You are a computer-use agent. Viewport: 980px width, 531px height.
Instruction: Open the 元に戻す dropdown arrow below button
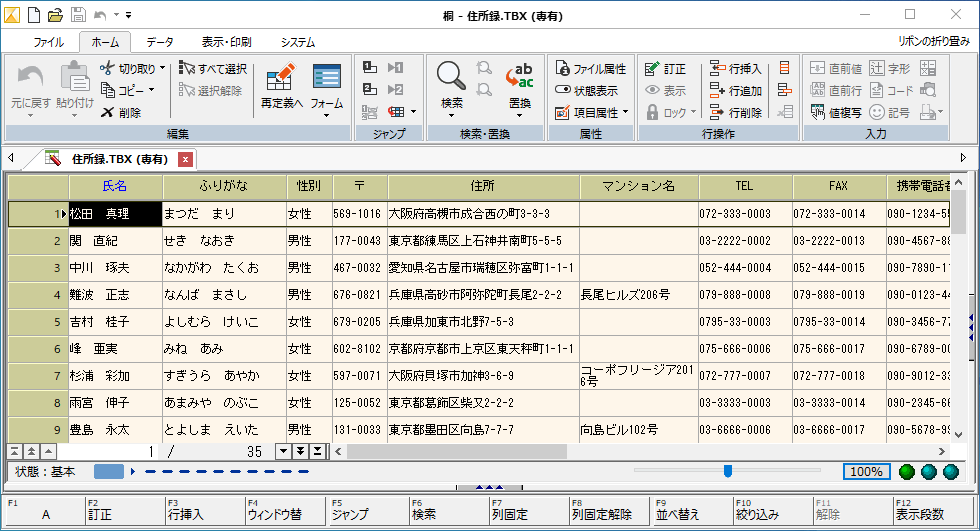[30, 116]
